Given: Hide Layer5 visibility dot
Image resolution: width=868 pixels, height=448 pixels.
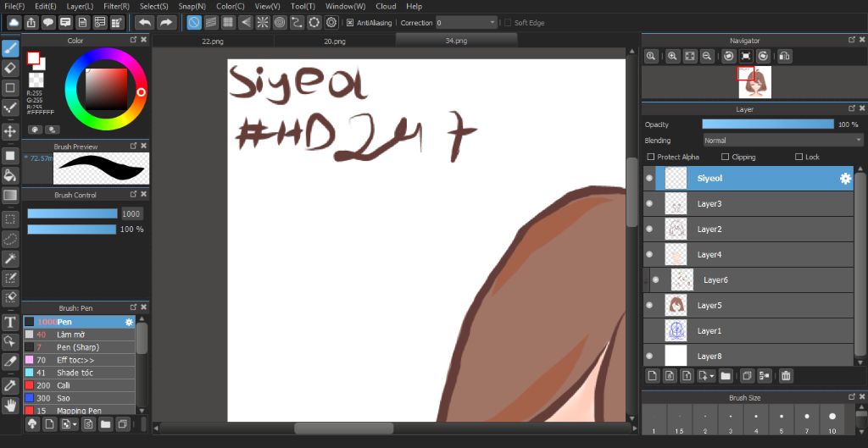Looking at the screenshot, I should pyautogui.click(x=649, y=306).
